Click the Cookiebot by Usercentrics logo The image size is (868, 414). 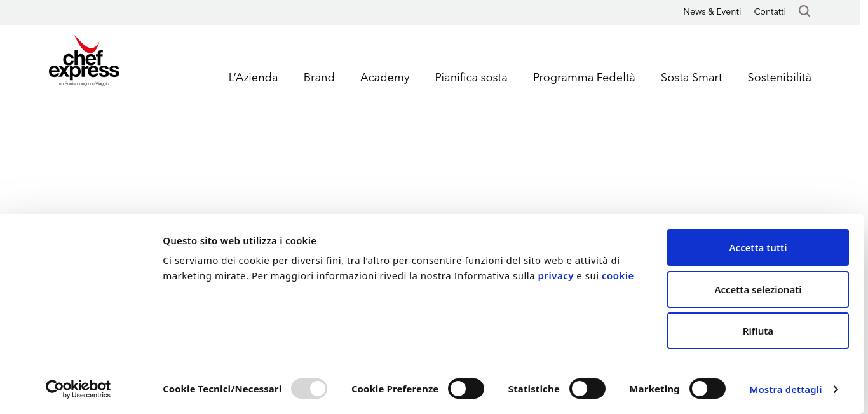tap(78, 389)
